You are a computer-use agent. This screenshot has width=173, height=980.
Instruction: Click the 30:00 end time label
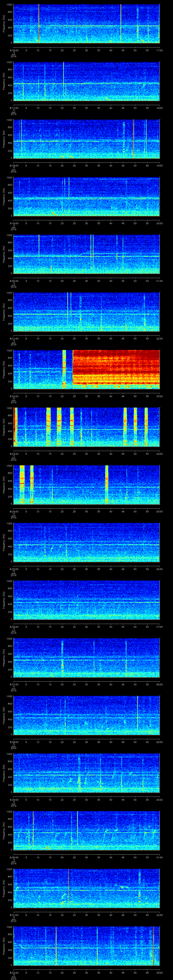(x=160, y=800)
